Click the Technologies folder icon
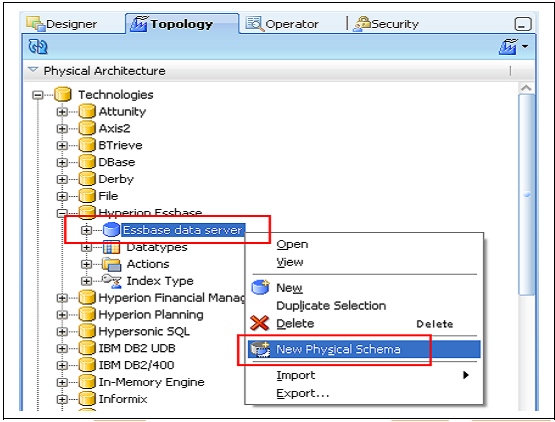This screenshot has height=422, width=555. coord(63,94)
